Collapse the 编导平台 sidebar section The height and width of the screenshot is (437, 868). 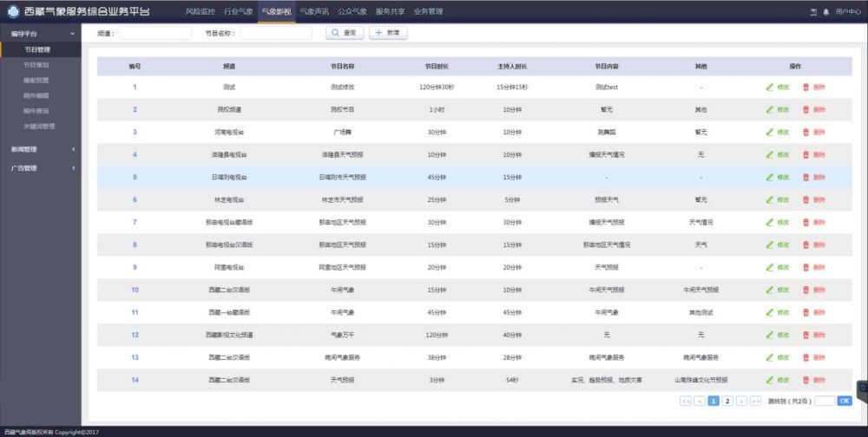(74, 33)
